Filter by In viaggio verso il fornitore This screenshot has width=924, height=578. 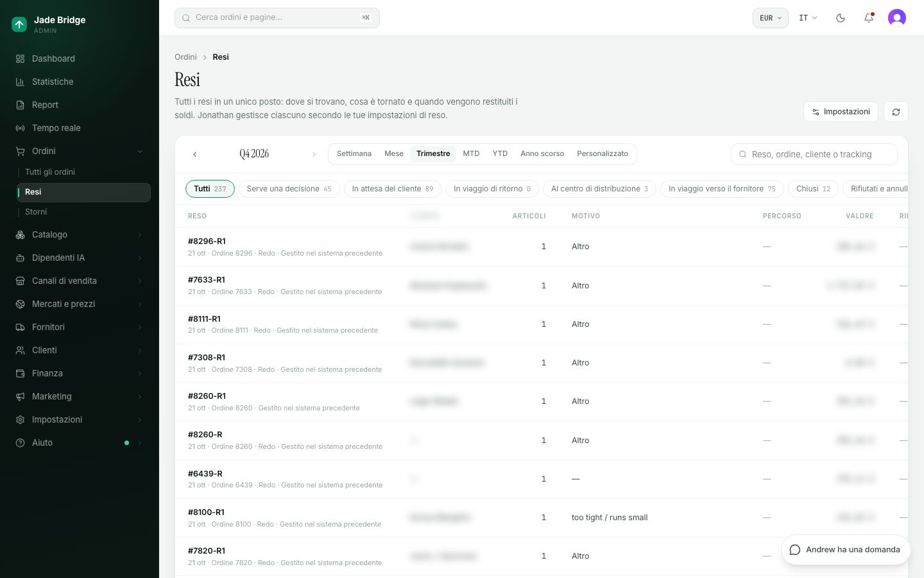point(722,189)
